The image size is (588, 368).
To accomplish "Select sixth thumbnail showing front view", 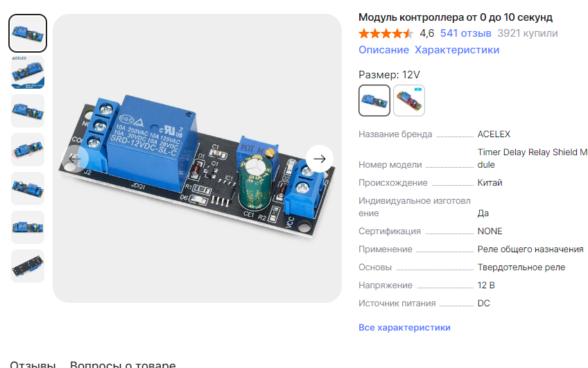I will pos(28,227).
